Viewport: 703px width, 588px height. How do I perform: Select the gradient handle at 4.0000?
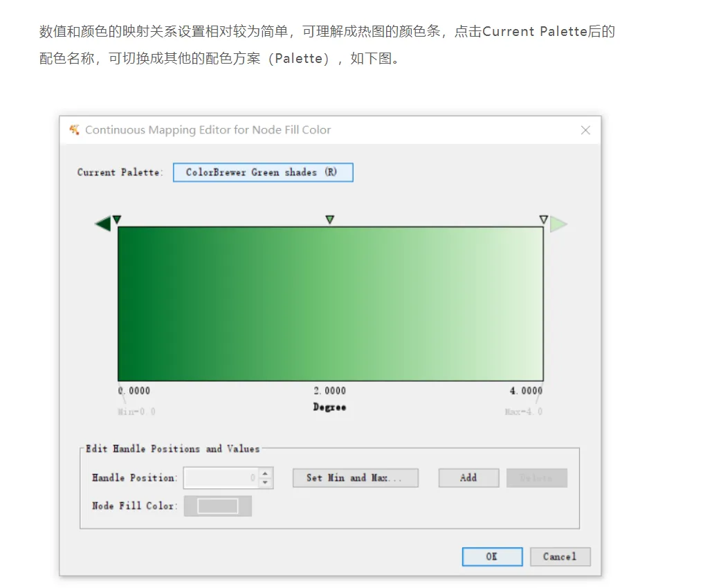click(543, 219)
